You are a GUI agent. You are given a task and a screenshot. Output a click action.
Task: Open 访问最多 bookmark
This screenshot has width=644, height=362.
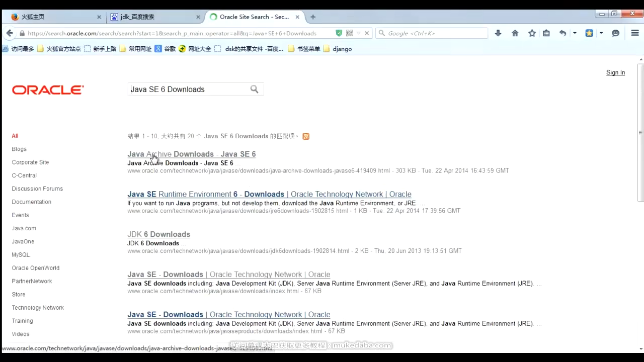[x=19, y=49]
